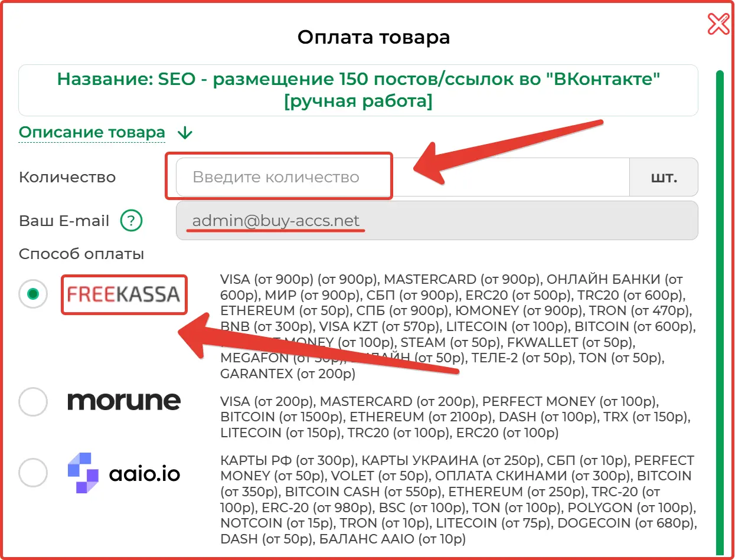Click the quantity field "Введите количество"
This screenshot has width=735, height=560.
pos(403,177)
